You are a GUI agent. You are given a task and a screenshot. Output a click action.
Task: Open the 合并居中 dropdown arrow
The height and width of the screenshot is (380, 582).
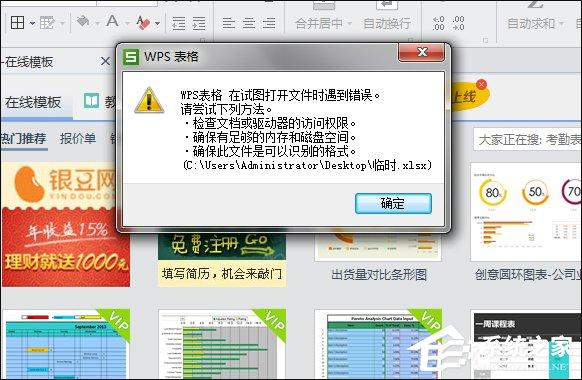(349, 24)
